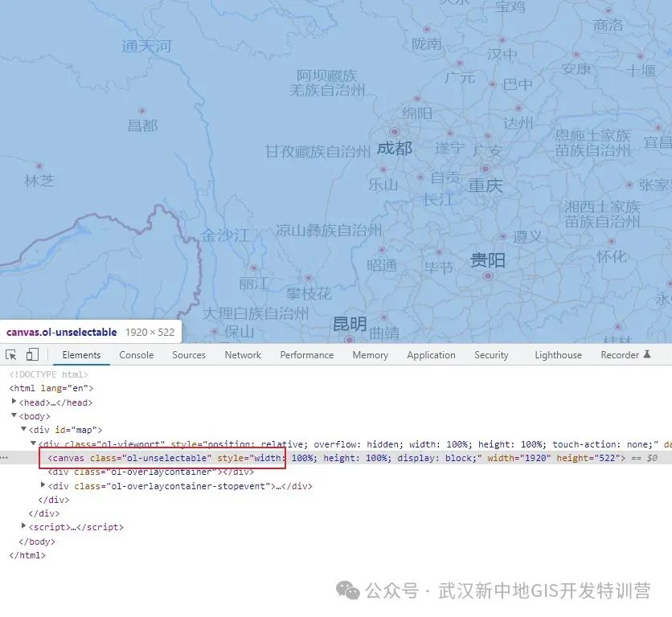The image size is (672, 617).
Task: Switch to the Network tab
Action: tap(243, 355)
